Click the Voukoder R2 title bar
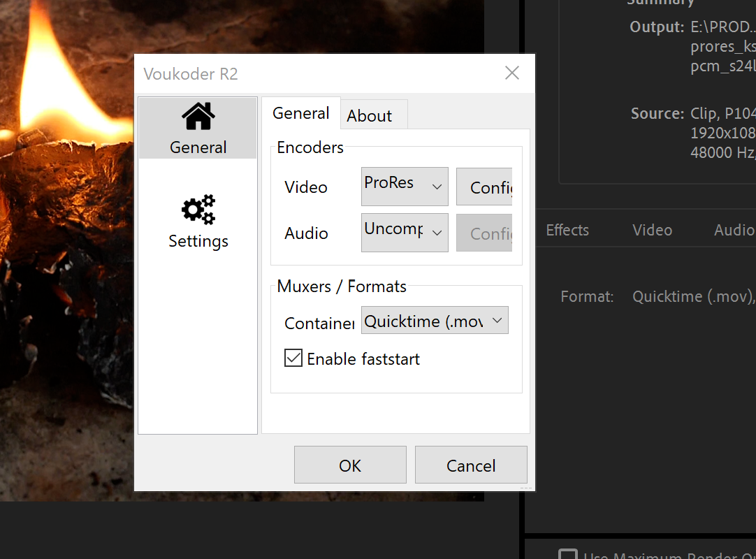 click(314, 73)
